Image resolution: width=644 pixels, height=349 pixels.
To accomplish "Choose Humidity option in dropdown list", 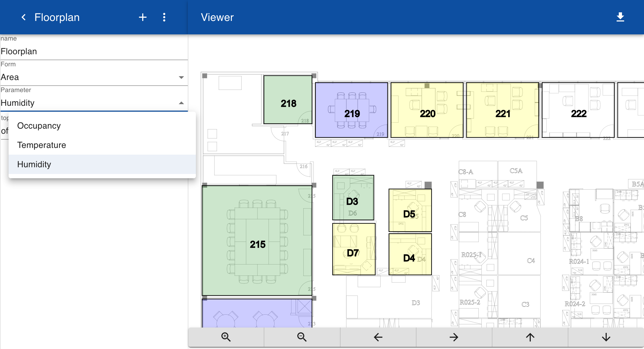I will pos(34,164).
